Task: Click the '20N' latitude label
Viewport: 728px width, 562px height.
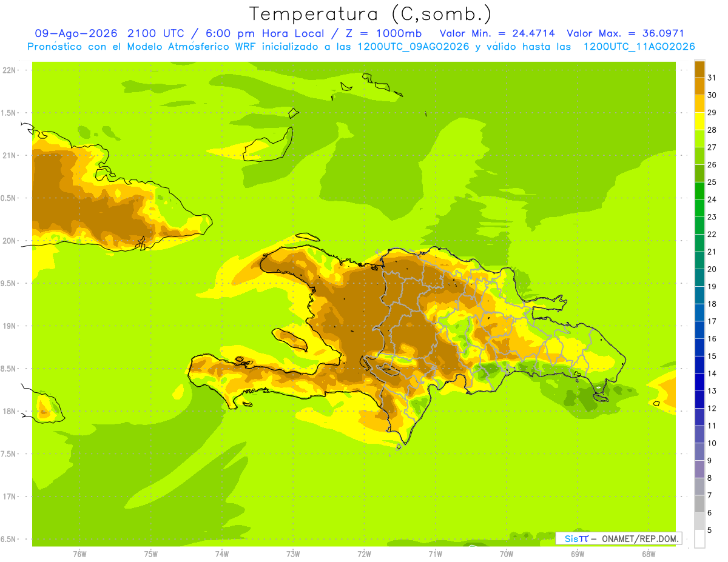Action: coord(8,241)
